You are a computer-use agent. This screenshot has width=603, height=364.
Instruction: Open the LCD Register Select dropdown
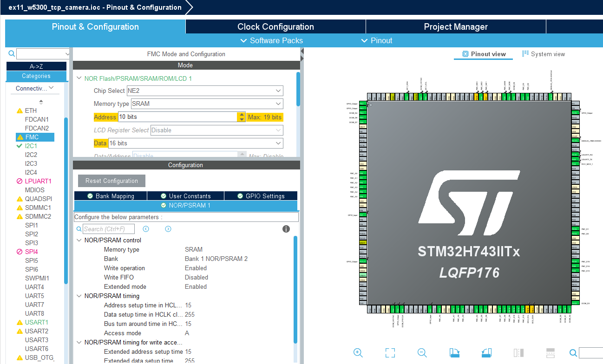[x=278, y=130]
